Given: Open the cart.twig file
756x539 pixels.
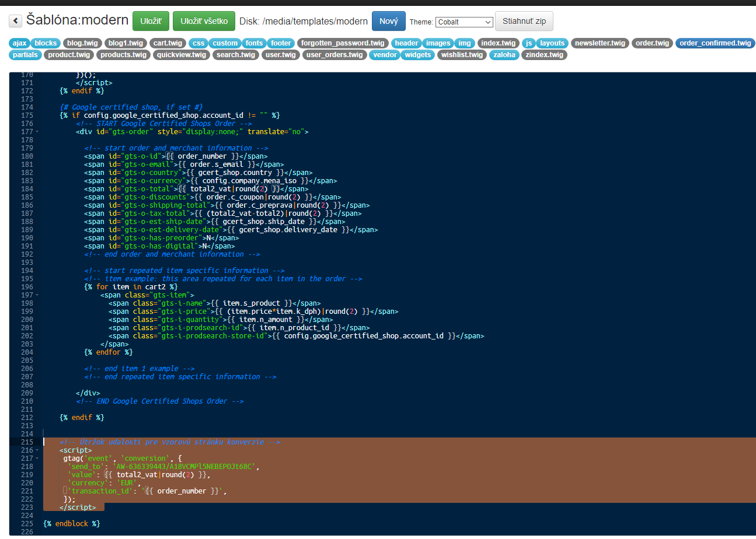Looking at the screenshot, I should point(168,43).
